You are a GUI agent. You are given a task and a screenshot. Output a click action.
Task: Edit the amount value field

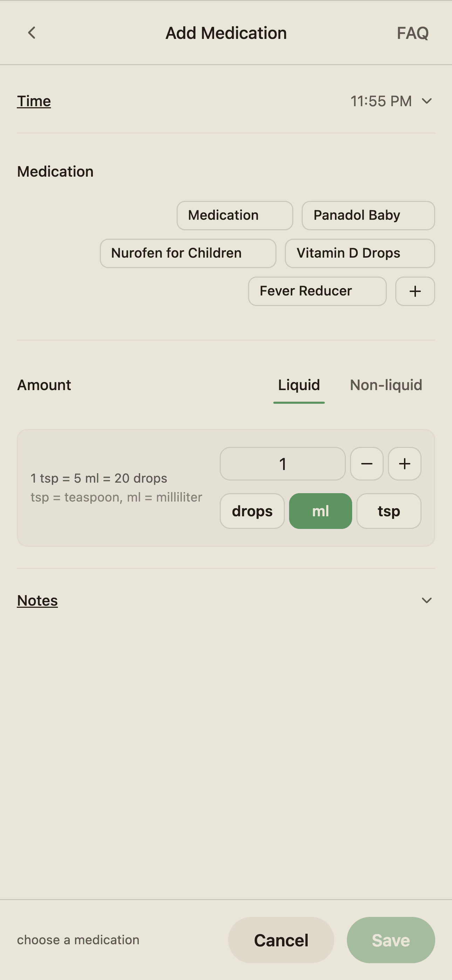(282, 464)
